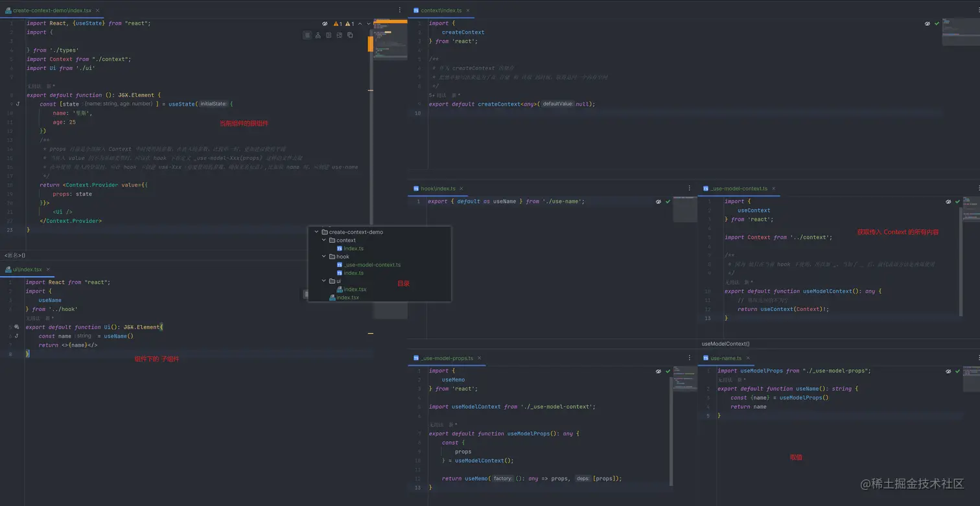Viewport: 980px width, 506px height.
Task: Toggle inlay hints eye in create-context-demo\index.tsx editor
Action: (x=325, y=23)
